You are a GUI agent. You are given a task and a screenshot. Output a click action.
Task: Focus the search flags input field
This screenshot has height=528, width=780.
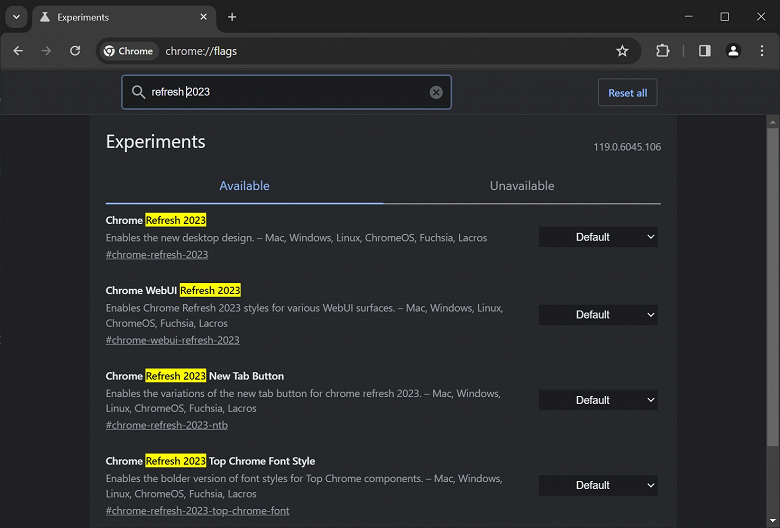[x=290, y=92]
